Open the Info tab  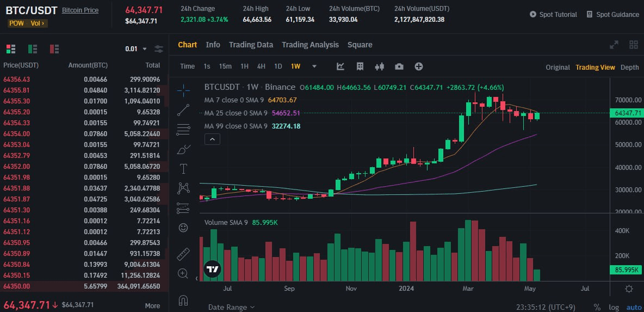click(x=213, y=45)
